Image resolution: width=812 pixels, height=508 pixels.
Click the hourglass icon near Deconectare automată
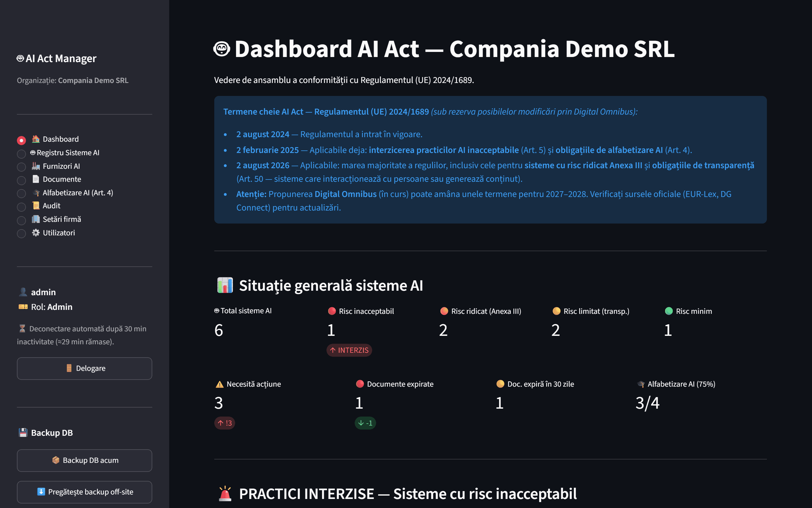(x=22, y=329)
